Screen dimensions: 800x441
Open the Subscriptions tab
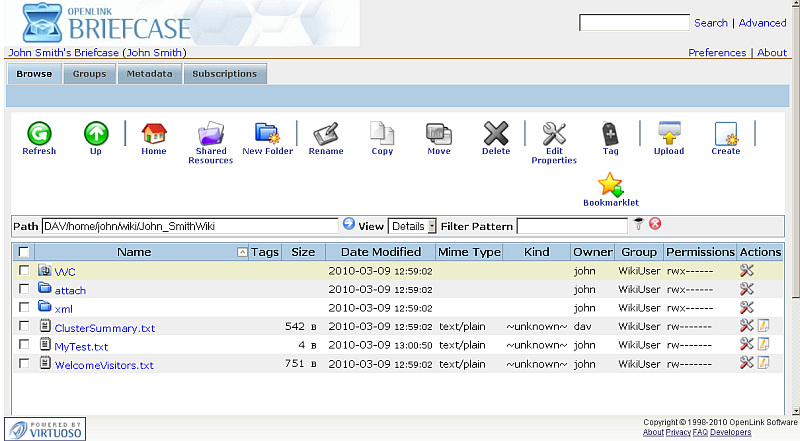(x=225, y=74)
